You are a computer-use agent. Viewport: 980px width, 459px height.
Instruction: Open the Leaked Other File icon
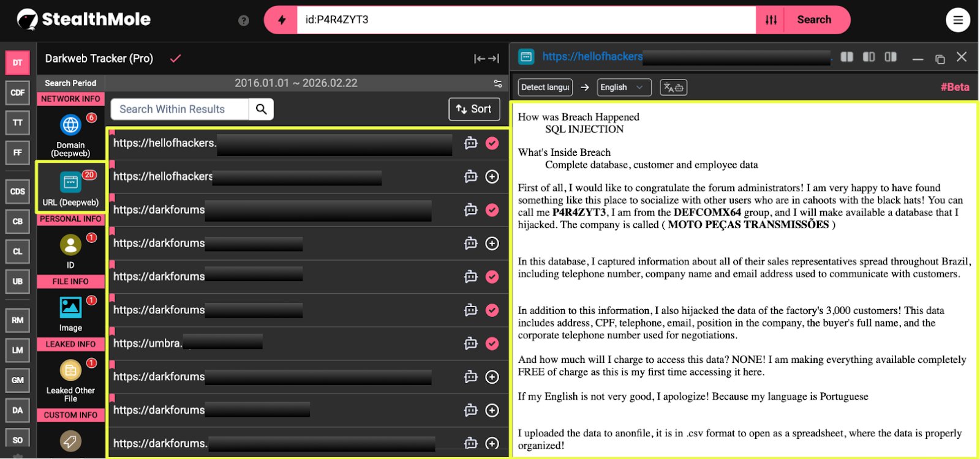click(x=70, y=370)
